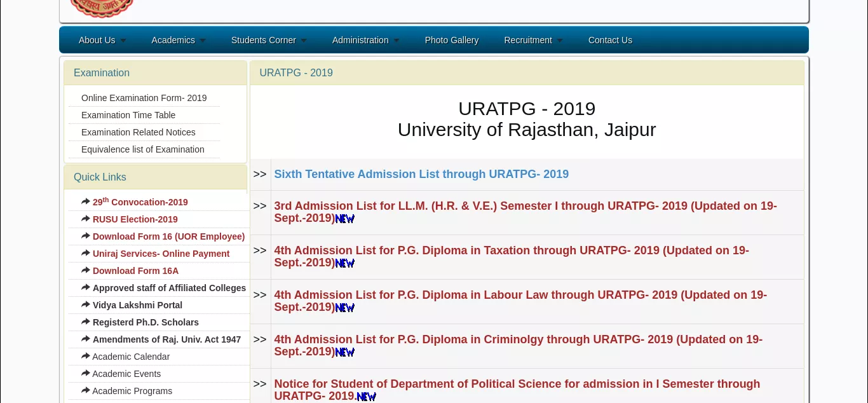Open Examination Related Notices link
The image size is (868, 403).
point(139,132)
